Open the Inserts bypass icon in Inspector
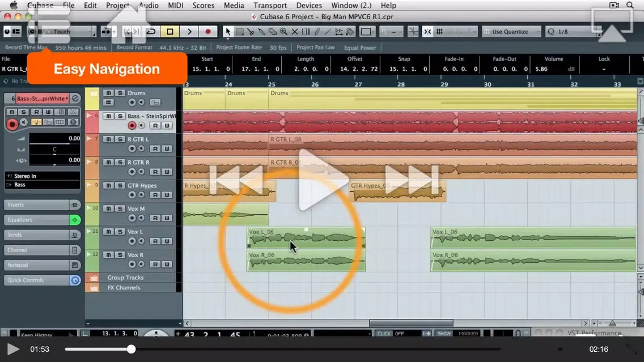Screen dimensions: 644x362 [74, 205]
